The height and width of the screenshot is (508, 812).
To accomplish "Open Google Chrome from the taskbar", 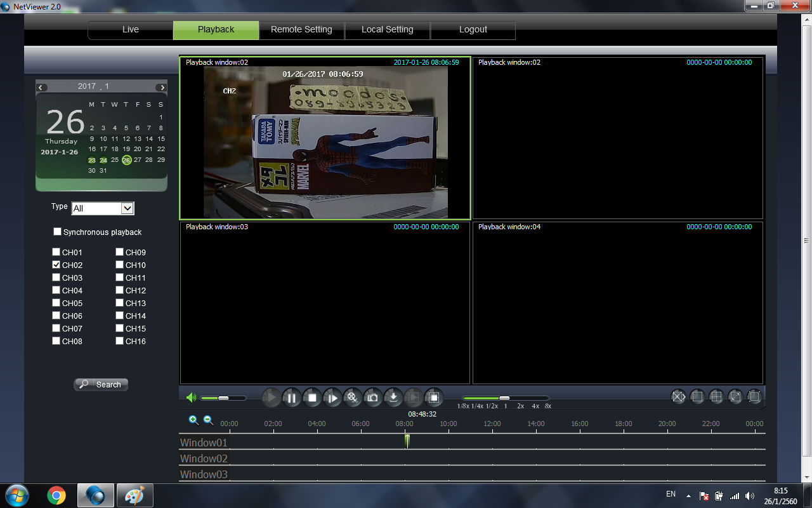I will (x=56, y=495).
